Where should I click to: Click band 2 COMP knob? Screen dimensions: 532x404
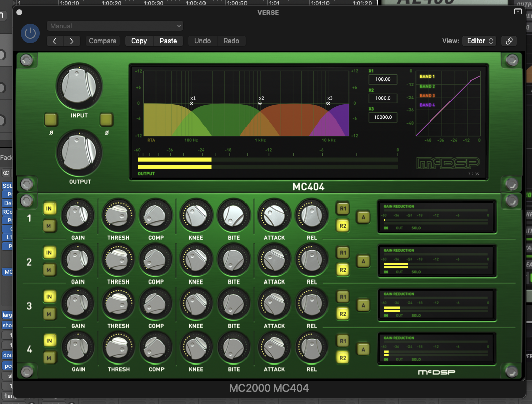155,260
